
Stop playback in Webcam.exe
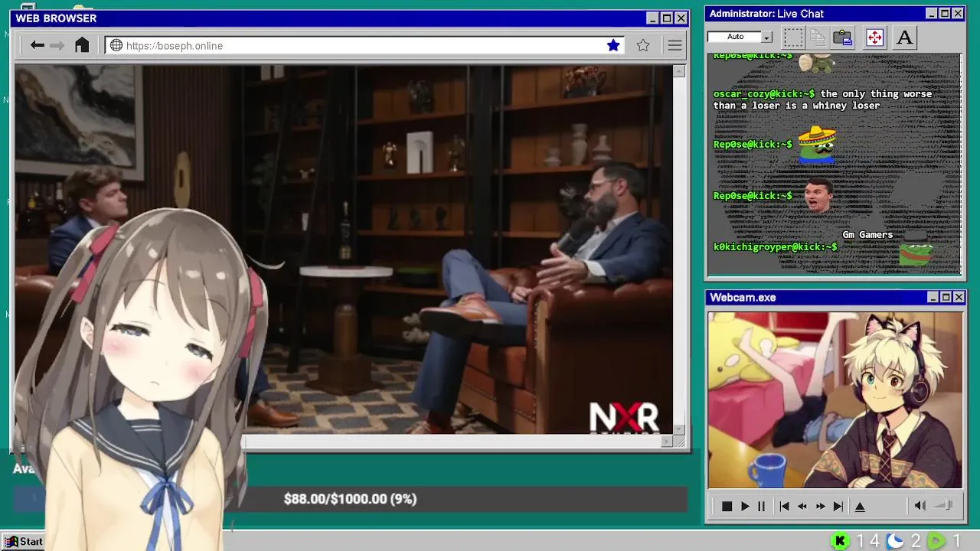[x=727, y=506]
